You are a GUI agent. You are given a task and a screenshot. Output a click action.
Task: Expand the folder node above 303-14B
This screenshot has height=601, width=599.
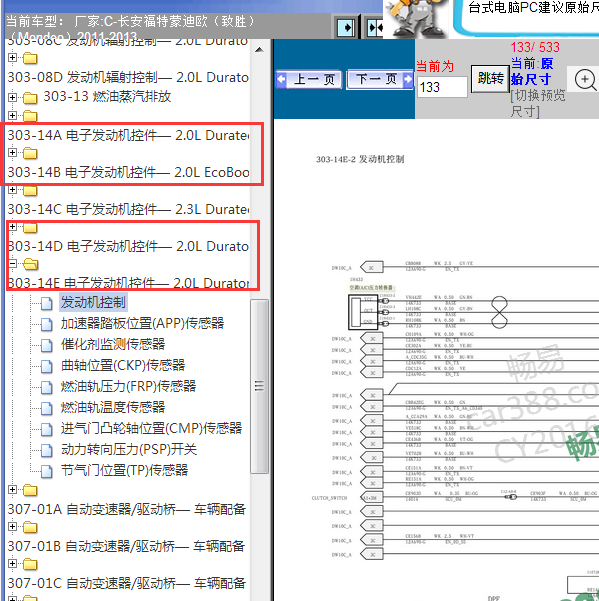point(12,153)
